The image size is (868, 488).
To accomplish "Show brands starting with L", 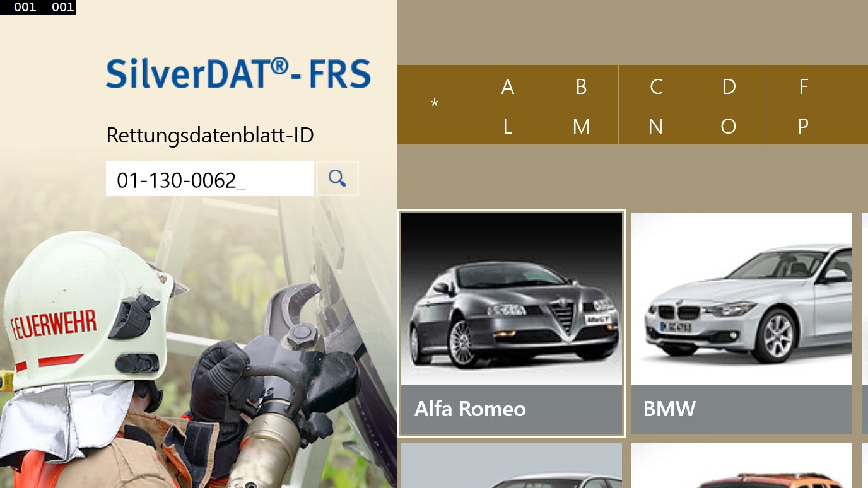I will tap(507, 127).
